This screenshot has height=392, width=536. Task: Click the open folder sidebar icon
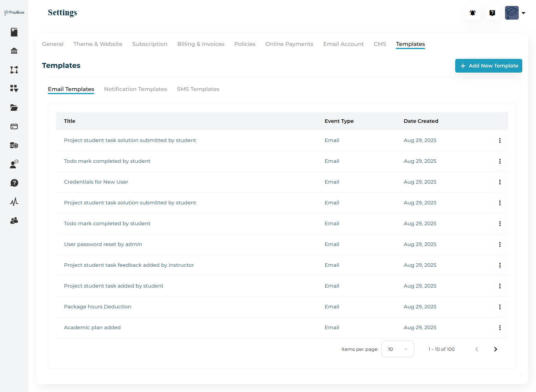point(14,108)
